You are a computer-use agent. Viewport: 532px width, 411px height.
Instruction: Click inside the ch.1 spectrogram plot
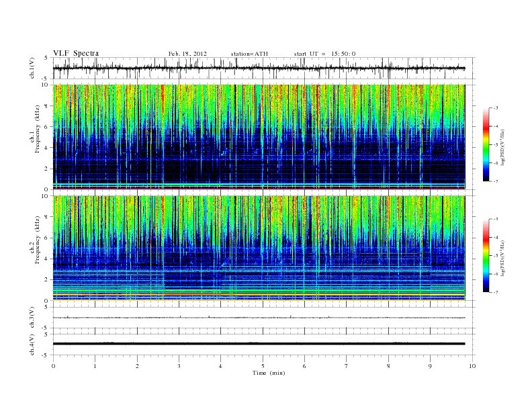[259, 136]
